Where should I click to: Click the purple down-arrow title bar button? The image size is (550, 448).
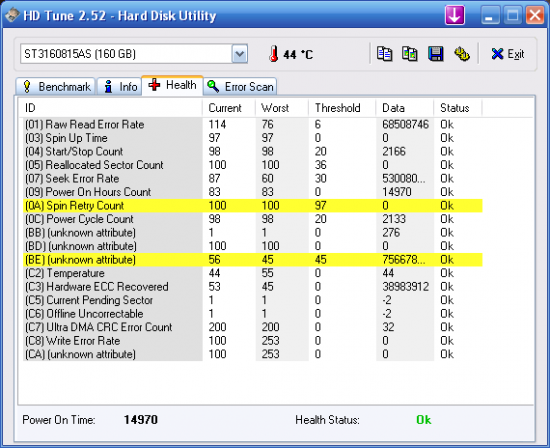[455, 15]
